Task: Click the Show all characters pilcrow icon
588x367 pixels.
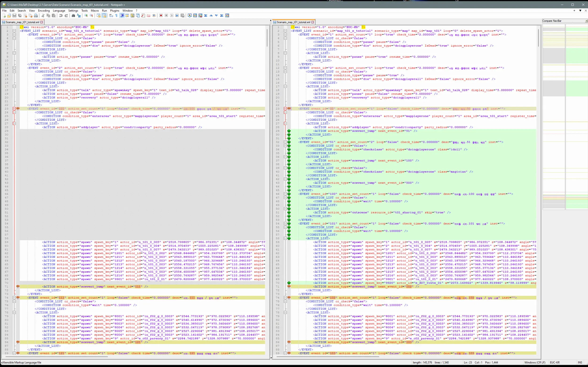Action: [x=116, y=16]
